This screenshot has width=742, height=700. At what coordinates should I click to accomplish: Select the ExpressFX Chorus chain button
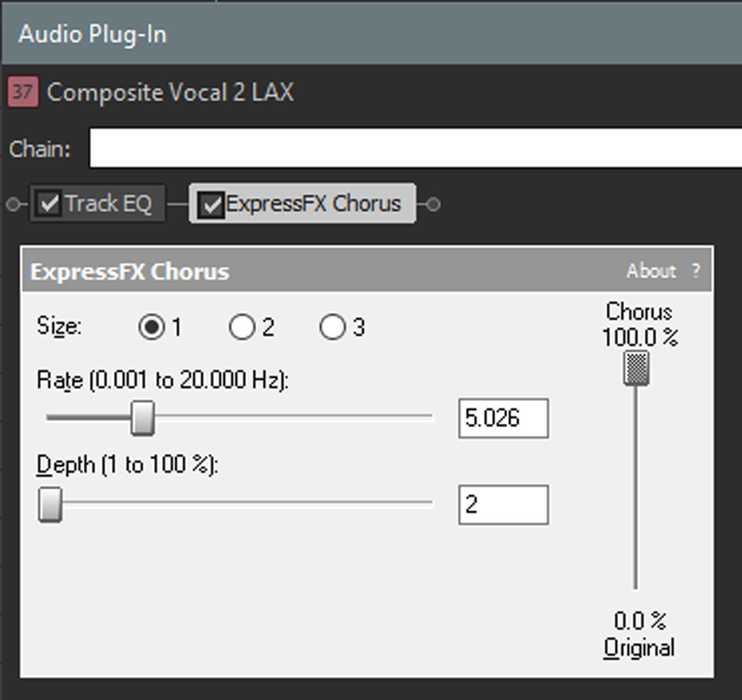coord(302,203)
